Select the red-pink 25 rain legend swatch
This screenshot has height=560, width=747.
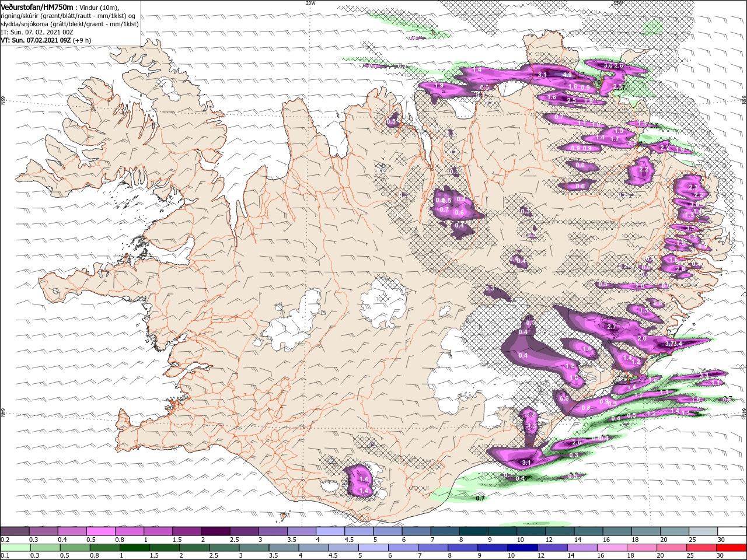pyautogui.click(x=701, y=548)
